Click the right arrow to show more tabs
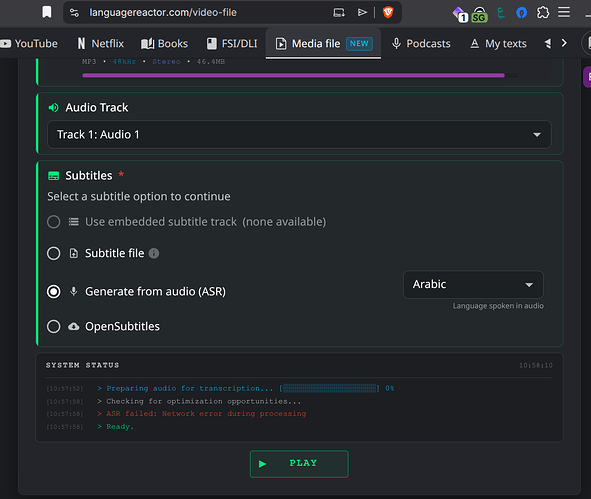This screenshot has height=499, width=591. click(564, 43)
